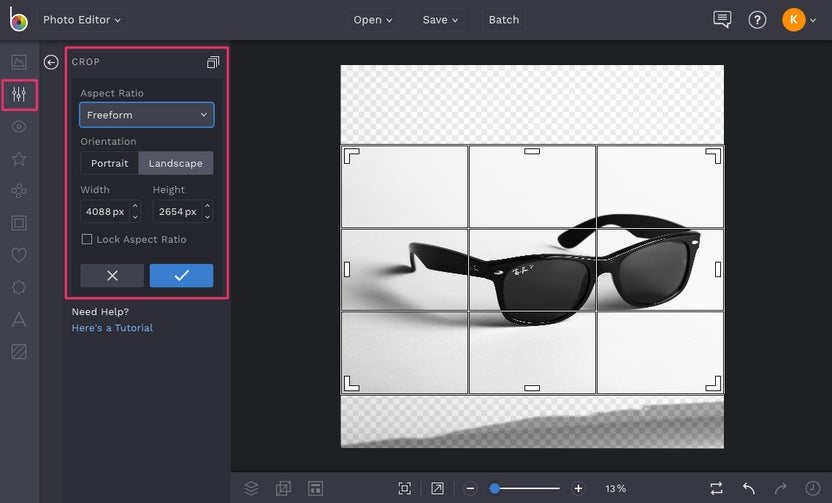Open the Effects star icon
The height and width of the screenshot is (503, 832).
coord(19,159)
